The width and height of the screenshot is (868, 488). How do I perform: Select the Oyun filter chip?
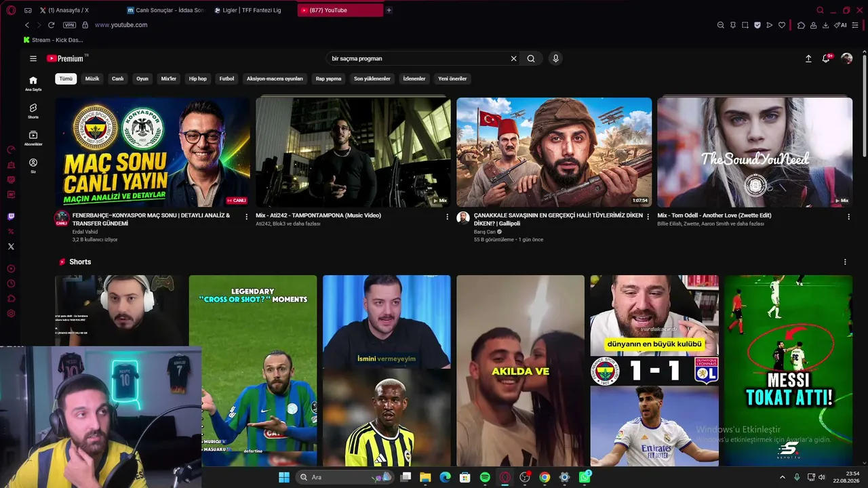click(x=142, y=79)
